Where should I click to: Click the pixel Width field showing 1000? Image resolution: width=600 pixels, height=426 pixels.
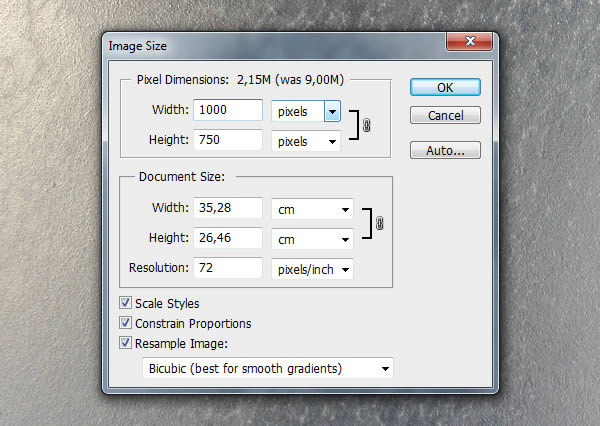point(229,111)
